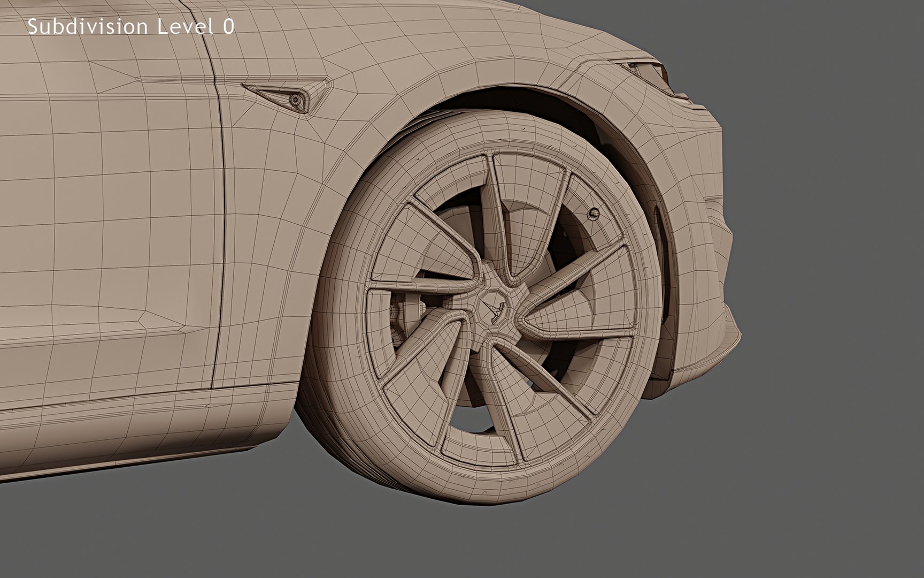Image resolution: width=924 pixels, height=578 pixels.
Task: Click the "Subdivision Level 0" text label
Action: pos(130,27)
